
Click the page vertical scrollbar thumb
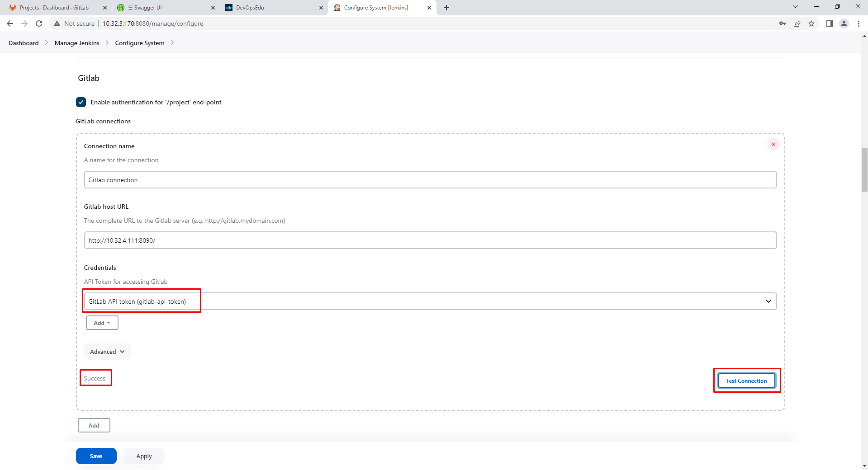pyautogui.click(x=864, y=169)
